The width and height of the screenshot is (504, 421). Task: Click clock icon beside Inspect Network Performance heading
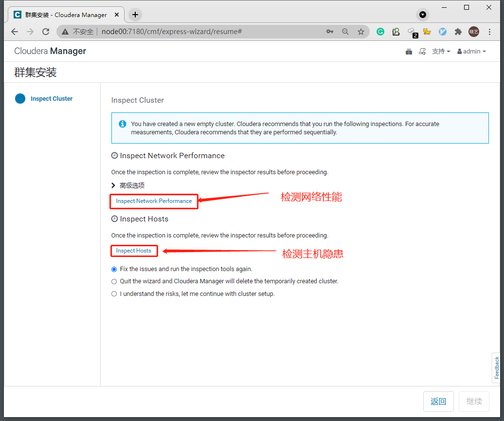tap(114, 156)
